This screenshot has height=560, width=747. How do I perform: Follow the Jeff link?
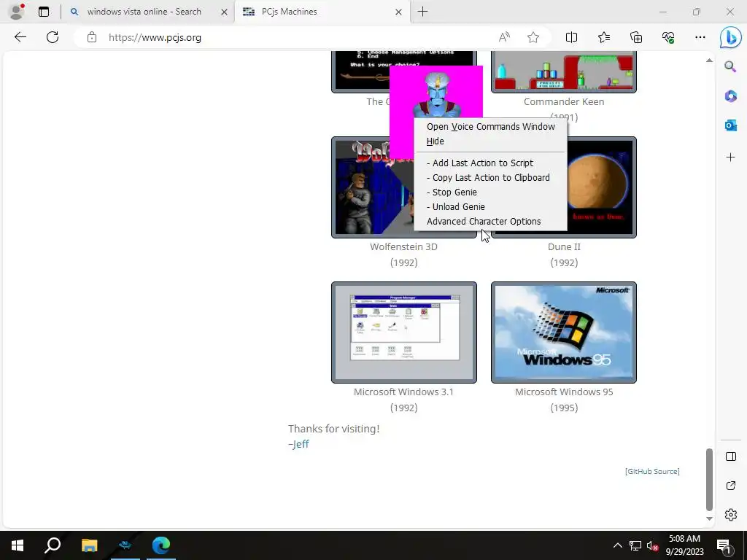click(x=300, y=444)
